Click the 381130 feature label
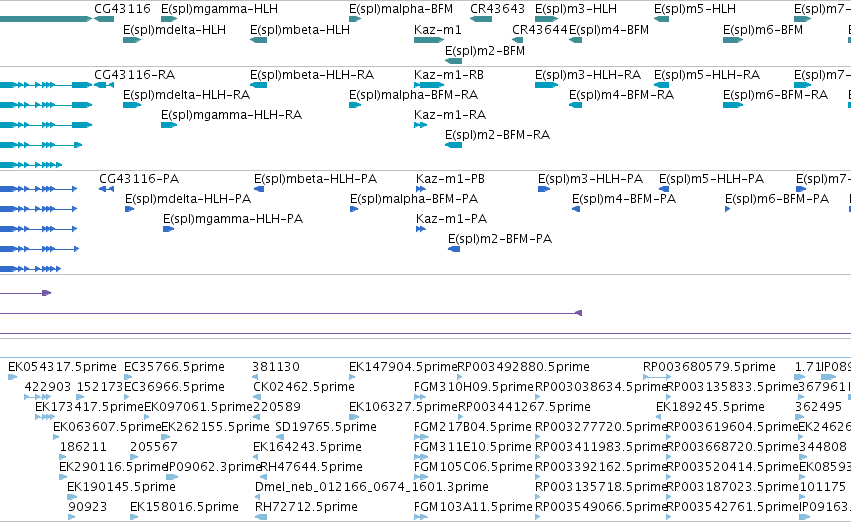The image size is (851, 522). [x=276, y=367]
